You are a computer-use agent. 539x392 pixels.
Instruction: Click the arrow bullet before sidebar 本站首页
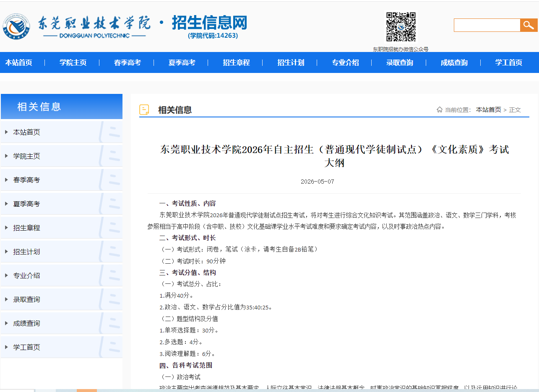coord(6,132)
